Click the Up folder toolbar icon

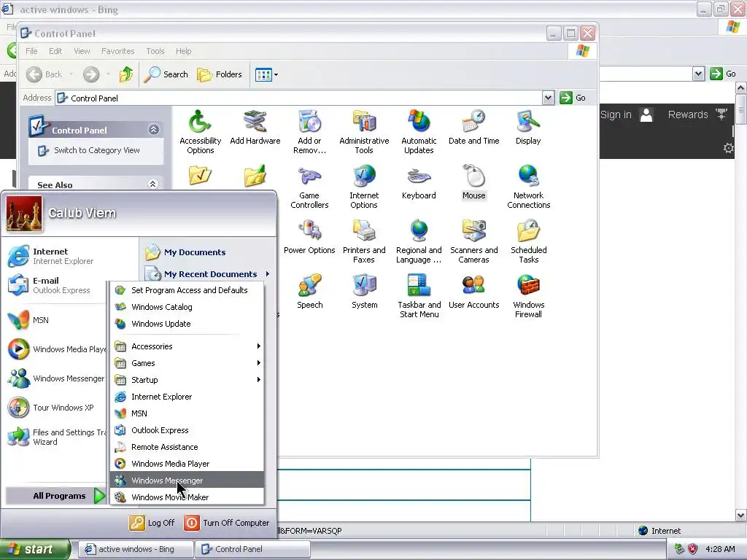point(126,74)
